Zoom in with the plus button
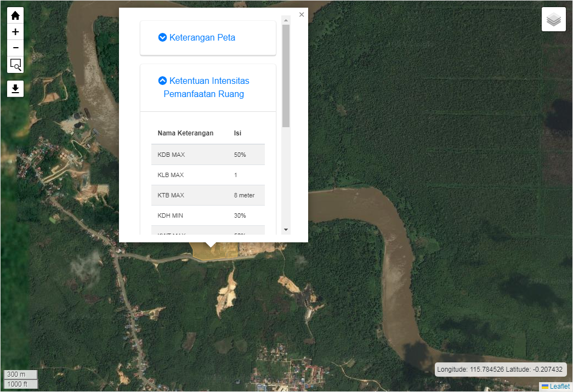 (x=15, y=32)
